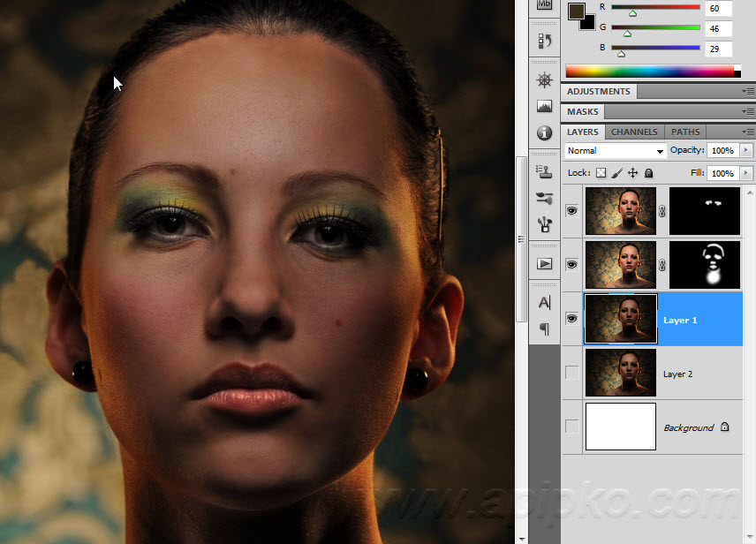Image resolution: width=756 pixels, height=544 pixels.
Task: Open the Paragraph panel icon
Action: 544,329
